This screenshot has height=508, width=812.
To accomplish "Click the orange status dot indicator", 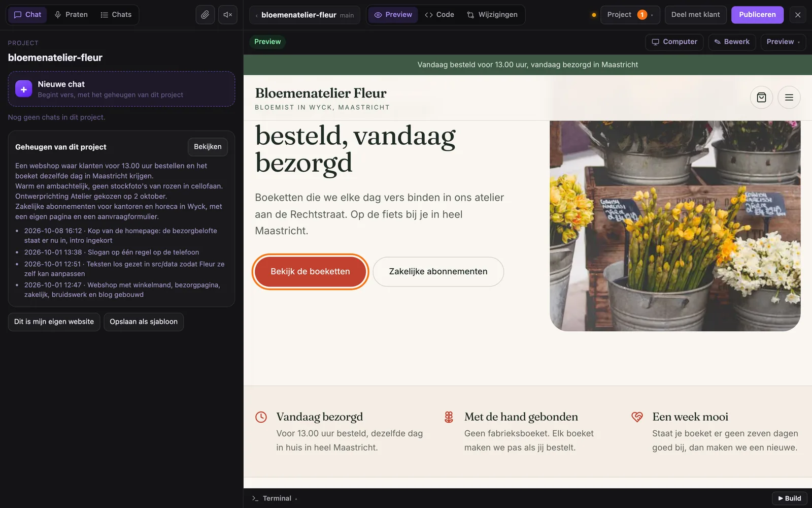I will tap(594, 15).
